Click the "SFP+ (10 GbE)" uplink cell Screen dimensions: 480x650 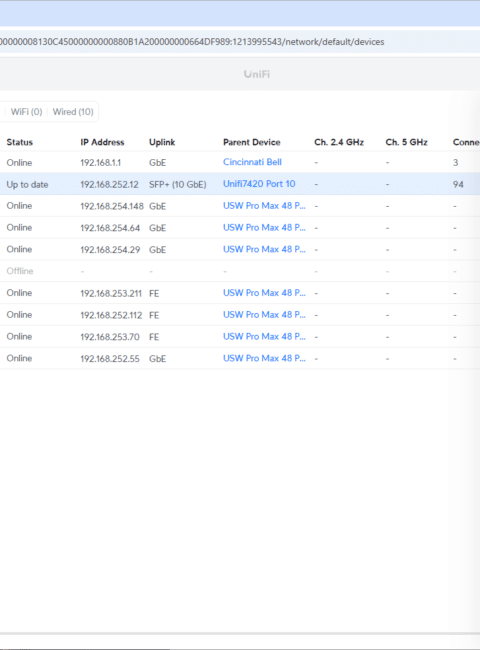coord(178,184)
